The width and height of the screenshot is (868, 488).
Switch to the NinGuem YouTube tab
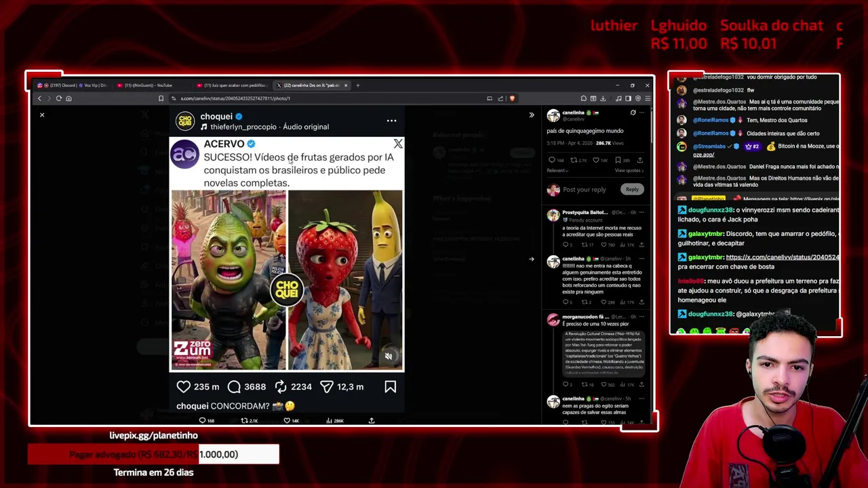point(153,85)
